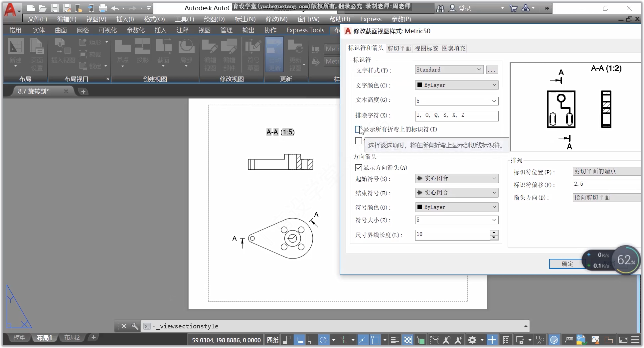
Task: Decrease 尺寸界线长度 with down stepper arrow
Action: (494, 238)
